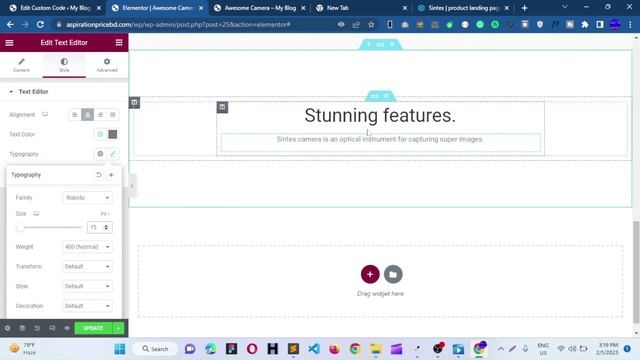
Task: Select the Sintex camera description text
Action: point(380,139)
